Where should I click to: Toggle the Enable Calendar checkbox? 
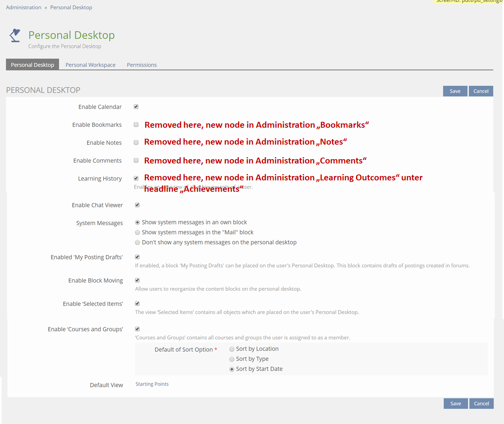click(x=136, y=107)
